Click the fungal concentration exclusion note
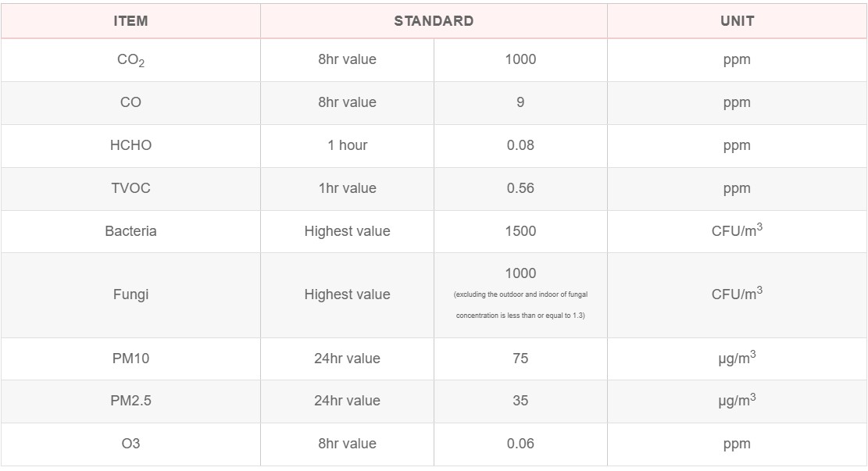 click(x=520, y=305)
